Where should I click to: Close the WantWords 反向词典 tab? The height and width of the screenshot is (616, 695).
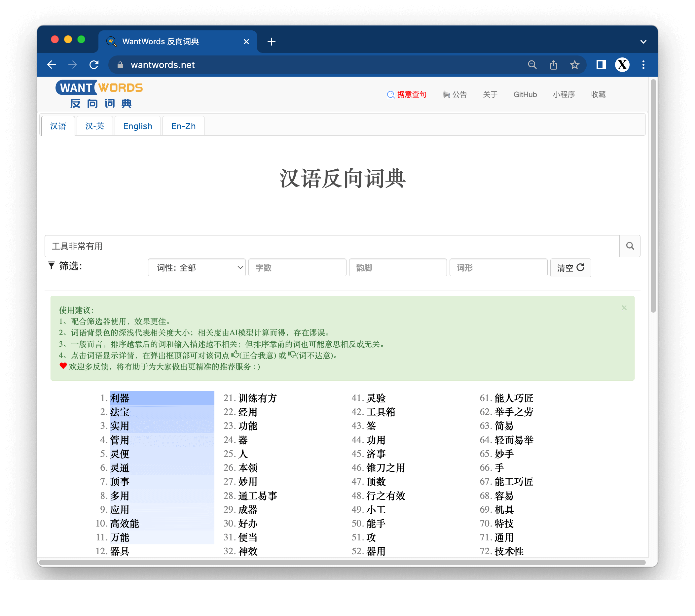tap(246, 42)
